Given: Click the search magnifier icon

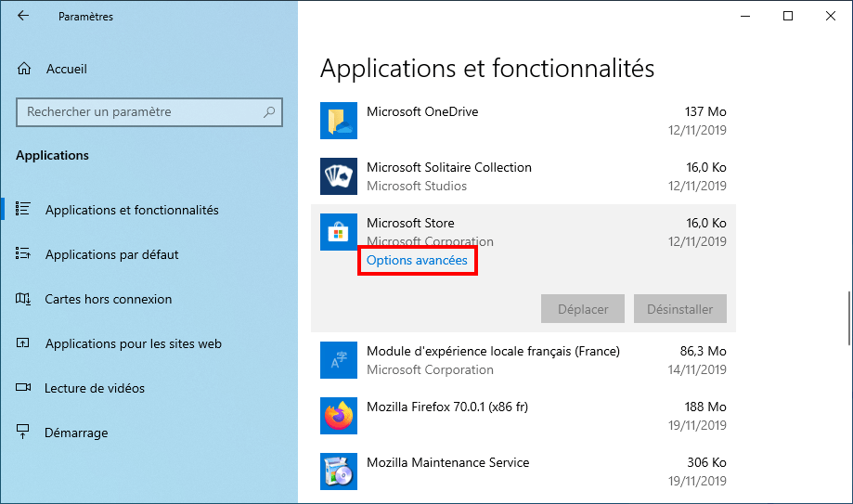Looking at the screenshot, I should coord(269,112).
